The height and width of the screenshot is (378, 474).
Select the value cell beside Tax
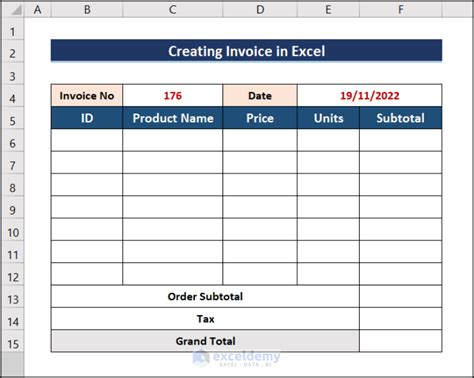pyautogui.click(x=401, y=319)
